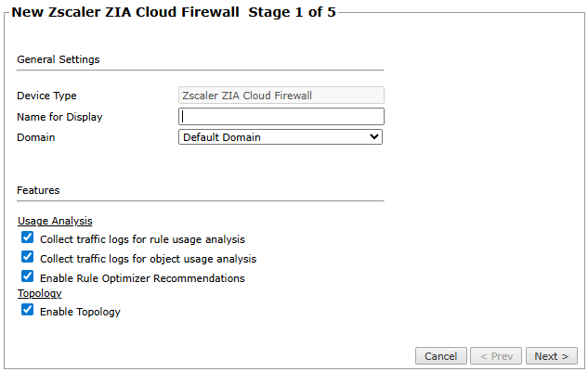The image size is (588, 372).
Task: Click the Domain dropdown arrow
Action: click(x=375, y=137)
